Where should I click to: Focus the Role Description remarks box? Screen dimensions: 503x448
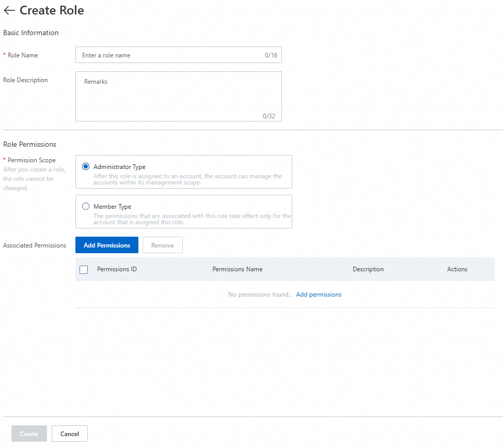[x=178, y=96]
